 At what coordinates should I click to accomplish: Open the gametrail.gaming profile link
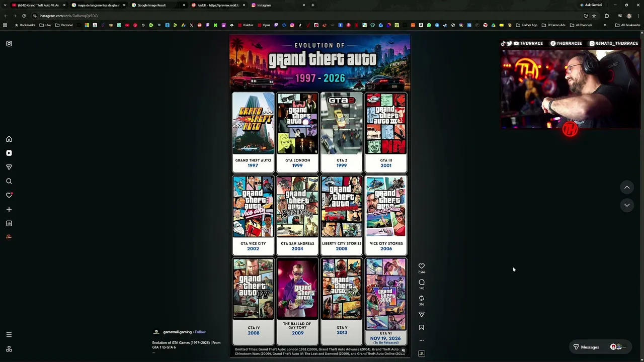coord(177,332)
